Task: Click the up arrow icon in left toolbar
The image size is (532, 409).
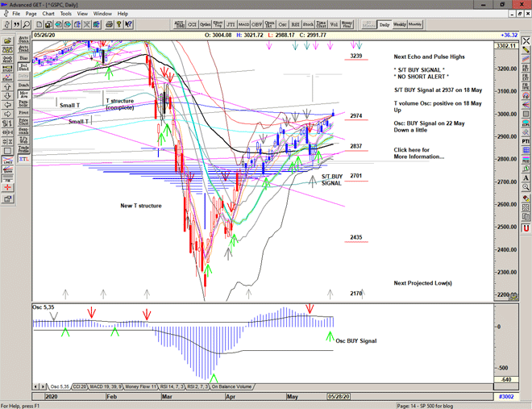Action: [7, 86]
